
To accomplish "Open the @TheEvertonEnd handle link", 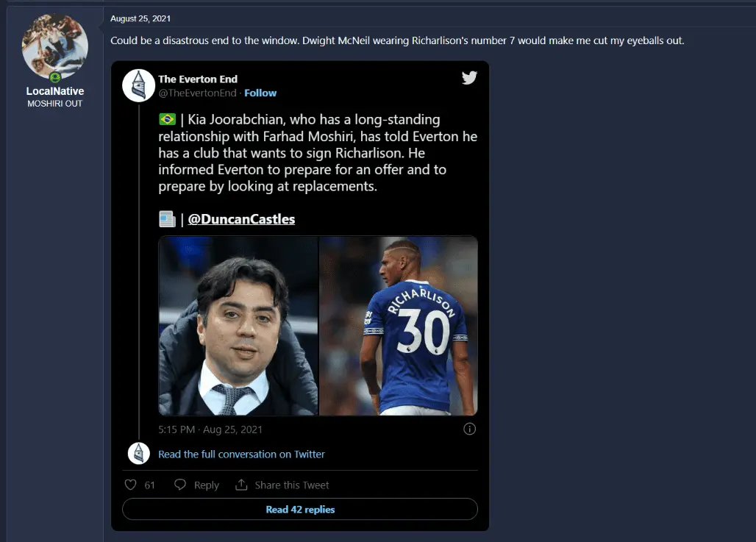I will (x=197, y=93).
